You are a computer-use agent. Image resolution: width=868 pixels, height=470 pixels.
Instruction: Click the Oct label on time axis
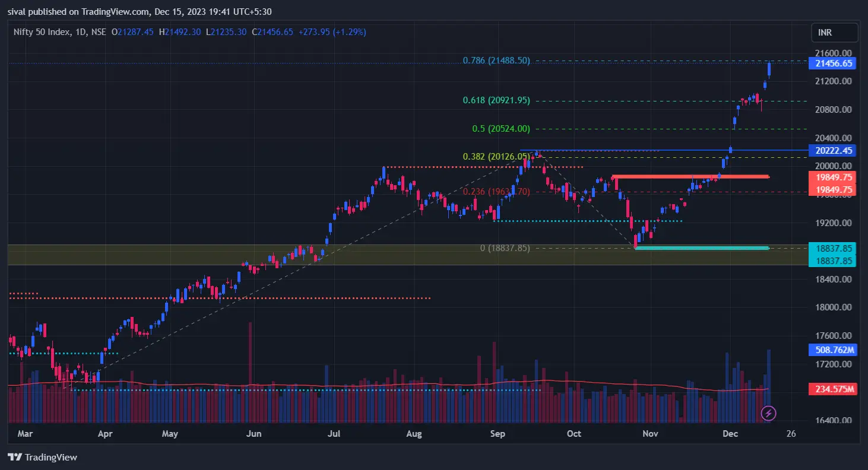(574, 434)
